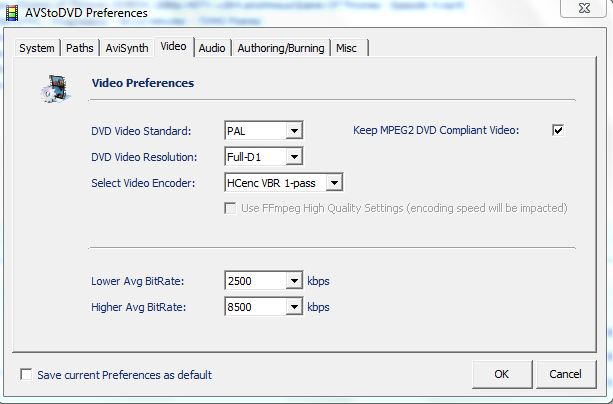Open the Select Video Encoder dropdown
613x404 pixels.
(x=335, y=183)
